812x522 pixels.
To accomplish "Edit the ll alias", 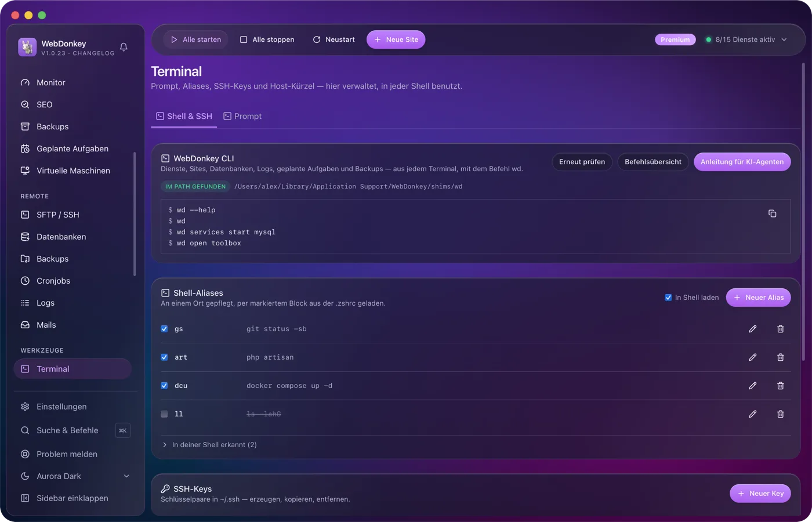I will pyautogui.click(x=752, y=414).
